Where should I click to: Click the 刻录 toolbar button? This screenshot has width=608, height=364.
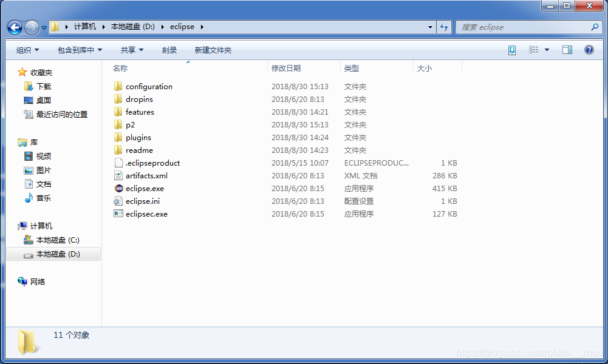point(169,50)
